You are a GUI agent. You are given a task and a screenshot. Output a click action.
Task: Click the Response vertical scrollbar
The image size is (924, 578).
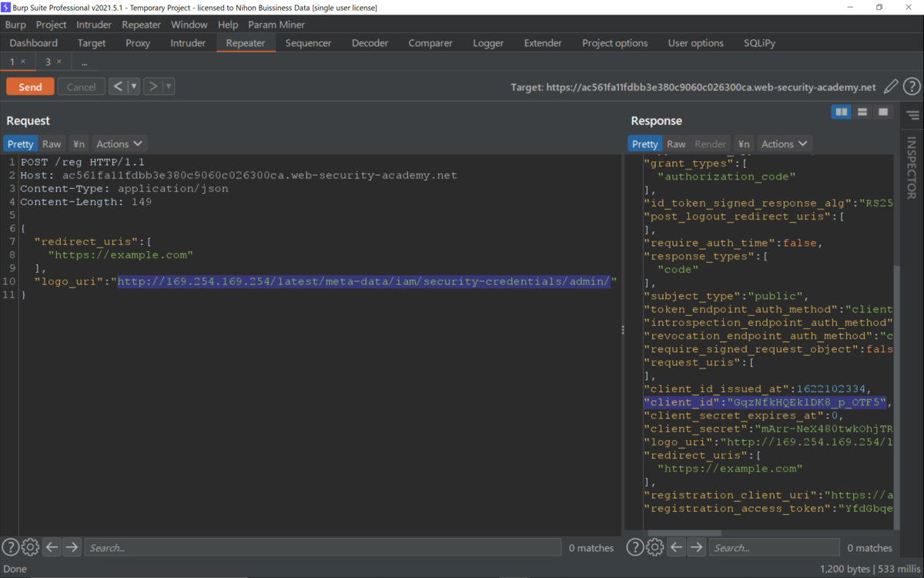(x=896, y=397)
